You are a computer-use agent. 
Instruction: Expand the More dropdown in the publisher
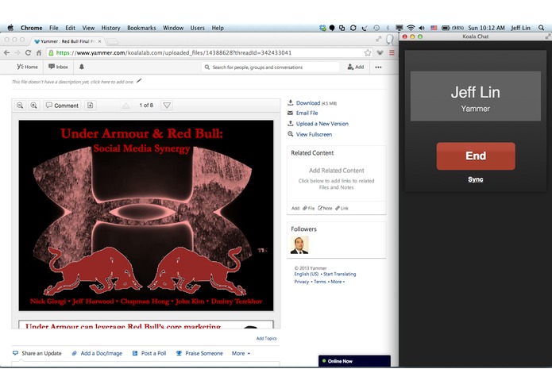pos(241,353)
